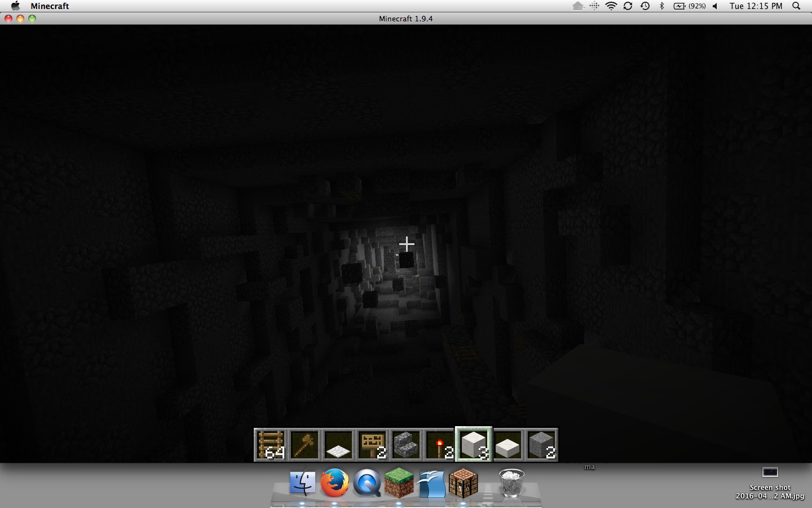The image size is (812, 508).
Task: Click the crafting table dock icon
Action: pos(464,483)
